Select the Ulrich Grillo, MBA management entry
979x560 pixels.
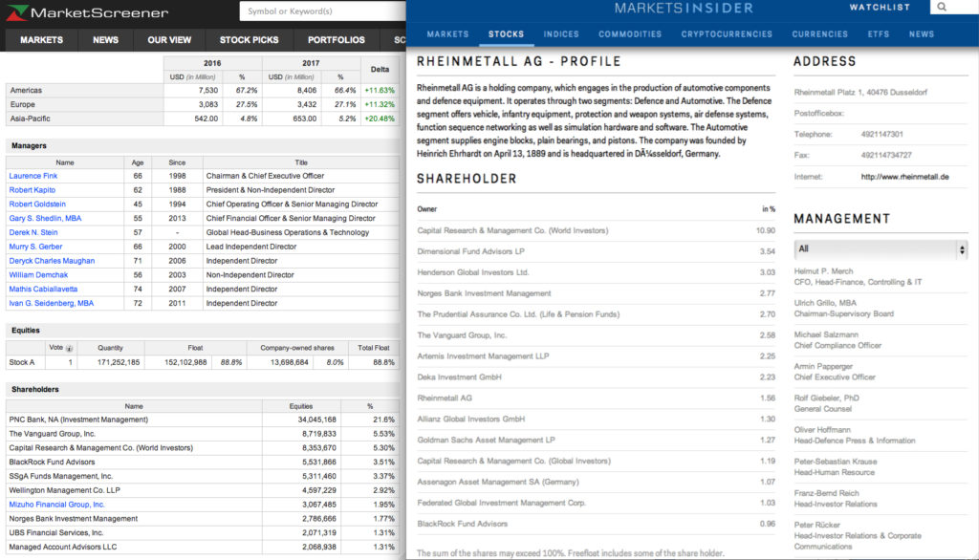pyautogui.click(x=843, y=309)
